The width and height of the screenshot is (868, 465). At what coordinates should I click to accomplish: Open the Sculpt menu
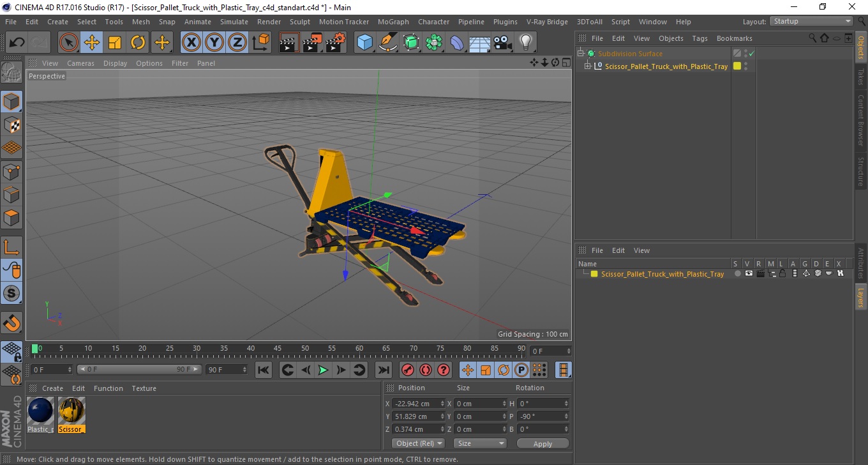[300, 22]
